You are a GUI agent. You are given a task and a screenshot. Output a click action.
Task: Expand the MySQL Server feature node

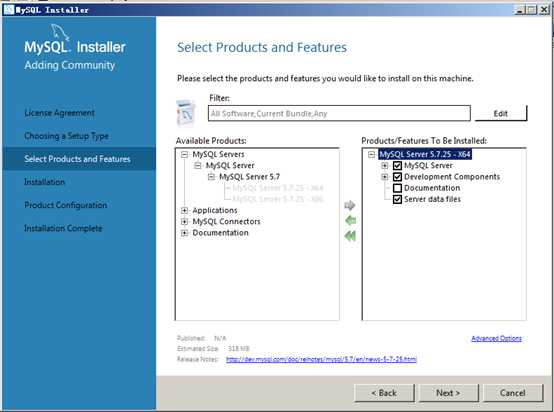[x=384, y=166]
